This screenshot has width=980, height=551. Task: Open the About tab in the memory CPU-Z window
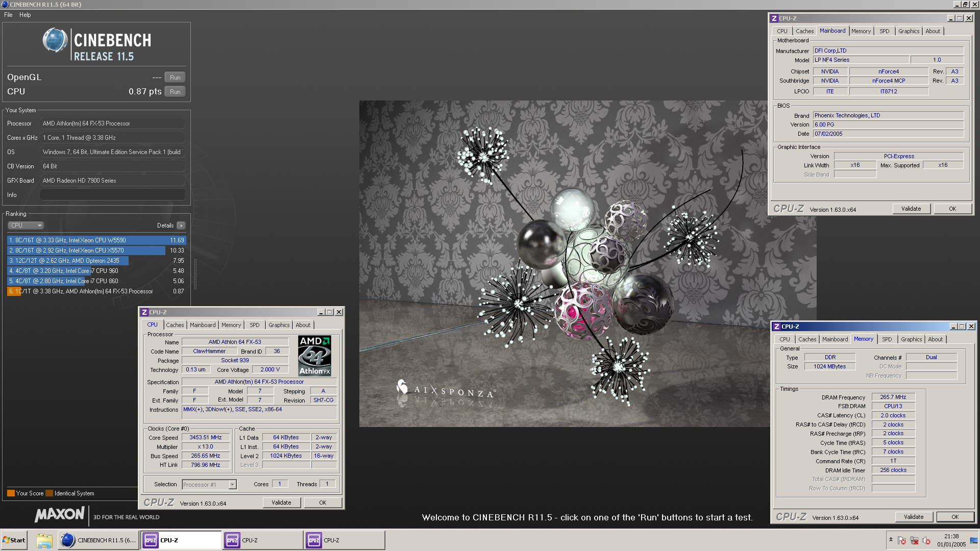[x=936, y=339]
